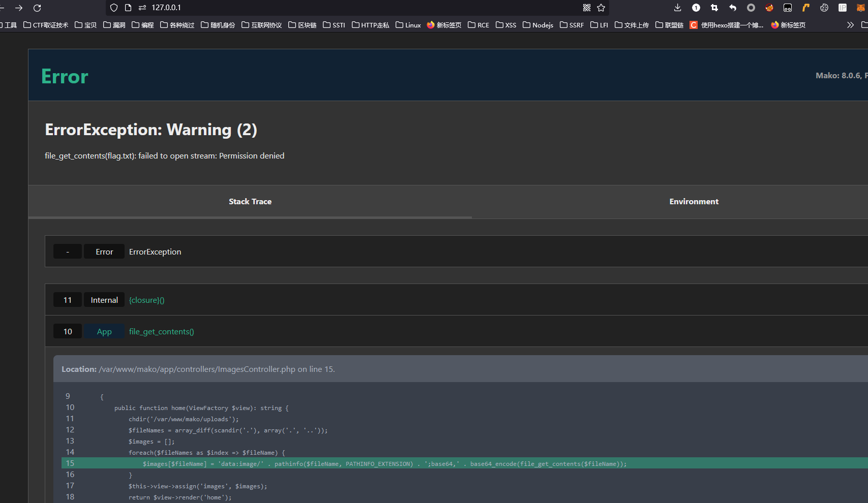Image resolution: width=868 pixels, height=503 pixels.
Task: Open the hexo blog bookmark link
Action: [727, 25]
